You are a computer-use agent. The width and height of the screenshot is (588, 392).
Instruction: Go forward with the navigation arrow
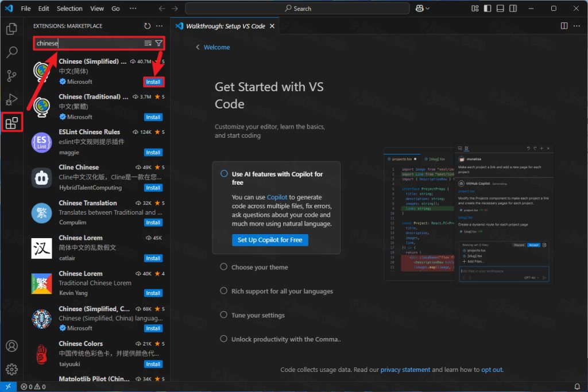(x=175, y=9)
